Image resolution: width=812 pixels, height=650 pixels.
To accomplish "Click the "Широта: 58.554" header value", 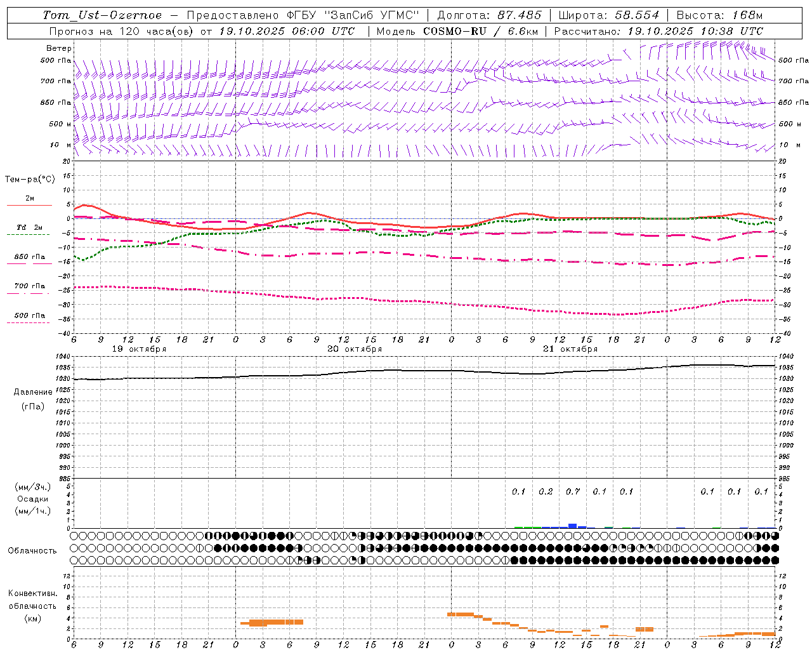I will [x=608, y=15].
